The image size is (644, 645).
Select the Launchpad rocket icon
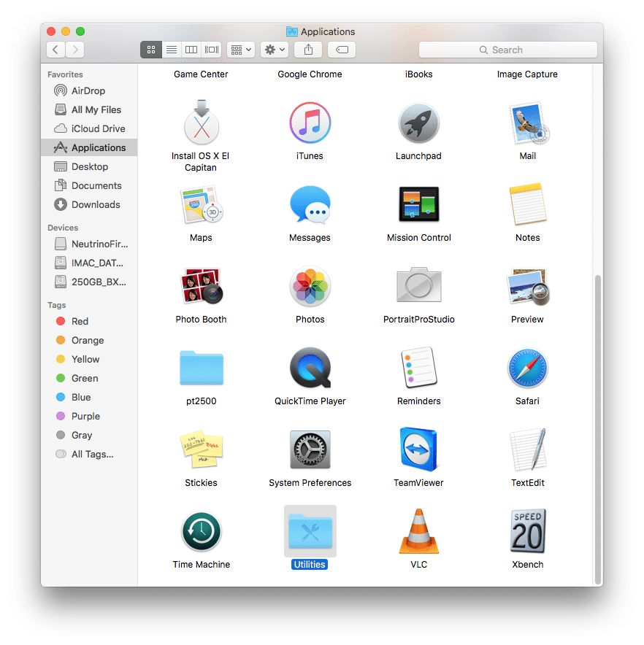[418, 123]
